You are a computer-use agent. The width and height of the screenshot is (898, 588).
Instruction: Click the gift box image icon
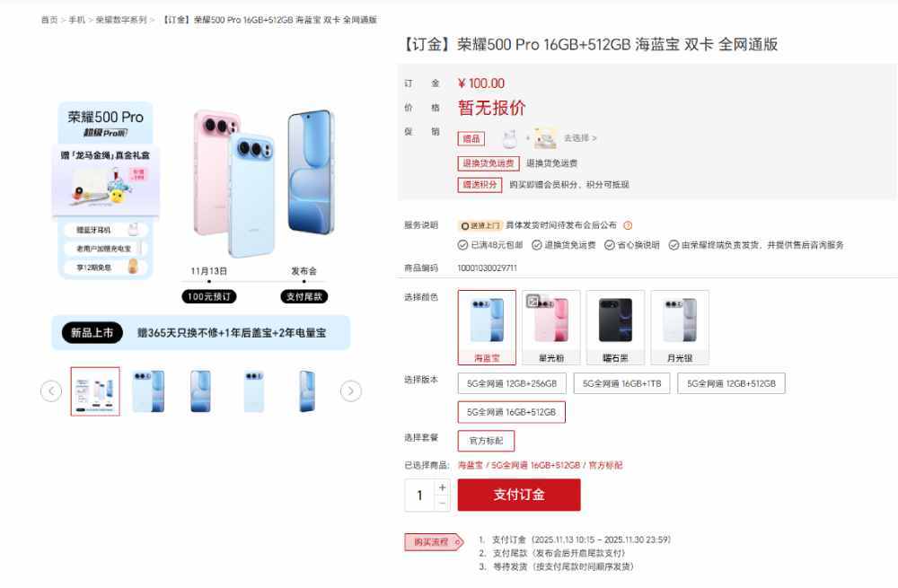click(545, 138)
